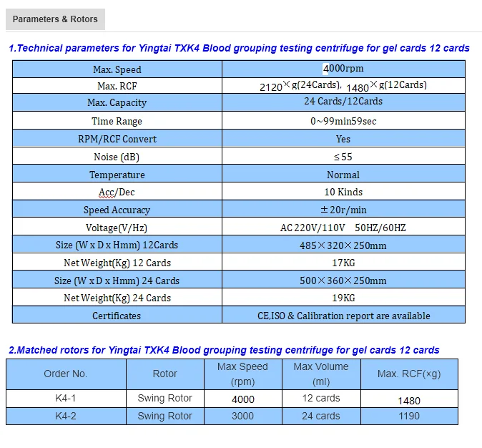Click the 3000 max speed cell
Image resolution: width=482 pixels, height=448 pixels.
tap(243, 416)
